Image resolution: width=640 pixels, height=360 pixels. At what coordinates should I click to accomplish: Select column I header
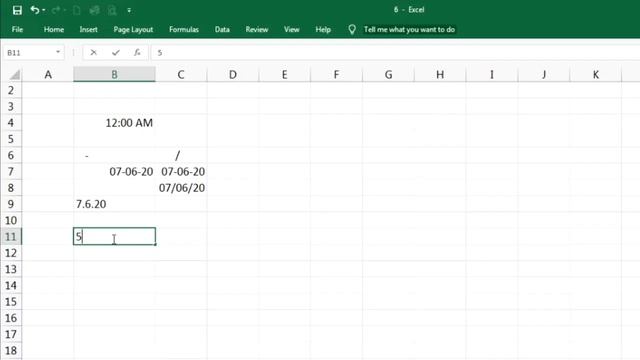point(492,75)
